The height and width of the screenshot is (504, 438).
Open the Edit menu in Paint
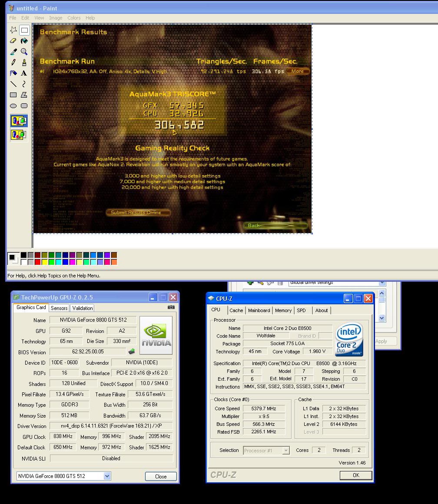[x=25, y=18]
